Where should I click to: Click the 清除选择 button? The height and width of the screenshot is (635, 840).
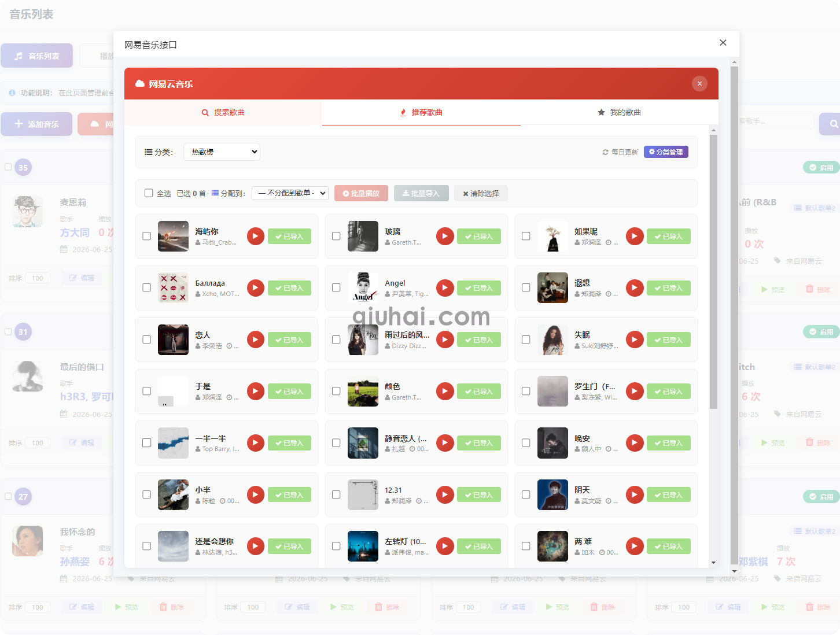point(481,193)
